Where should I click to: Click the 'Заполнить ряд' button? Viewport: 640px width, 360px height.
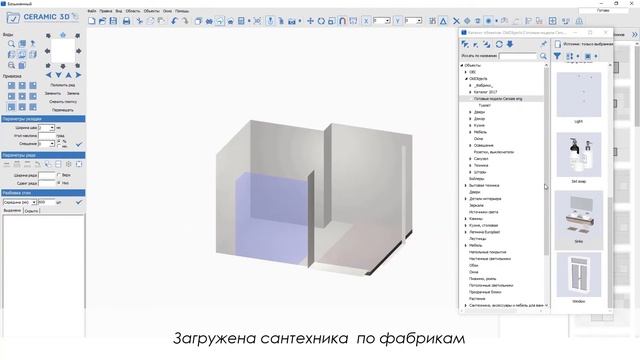click(x=63, y=85)
